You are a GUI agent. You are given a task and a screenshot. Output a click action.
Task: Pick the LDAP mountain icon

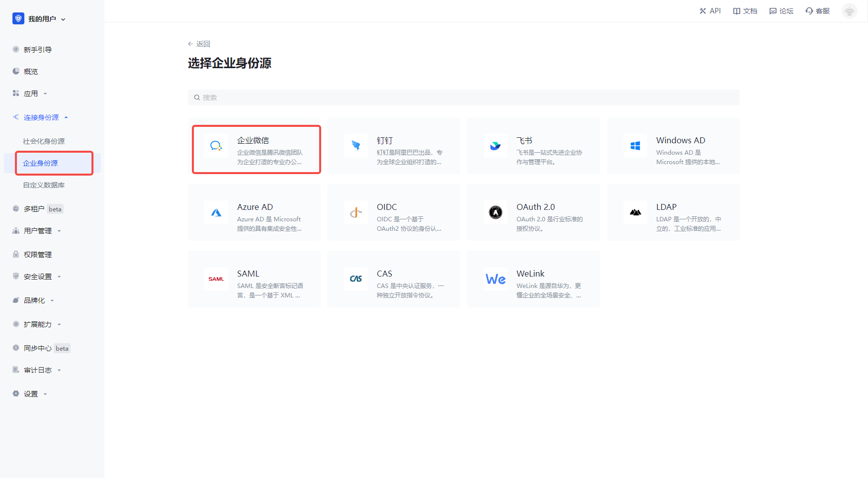tap(635, 212)
